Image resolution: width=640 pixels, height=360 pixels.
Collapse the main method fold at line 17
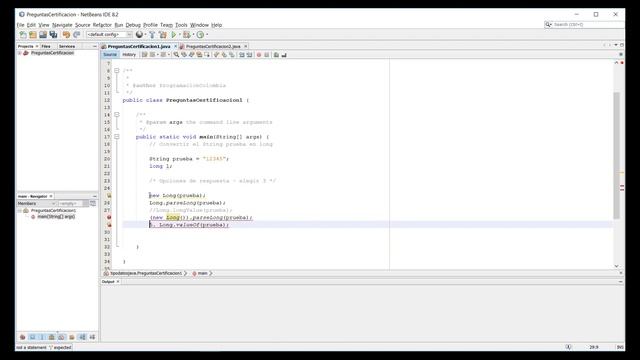[117, 137]
